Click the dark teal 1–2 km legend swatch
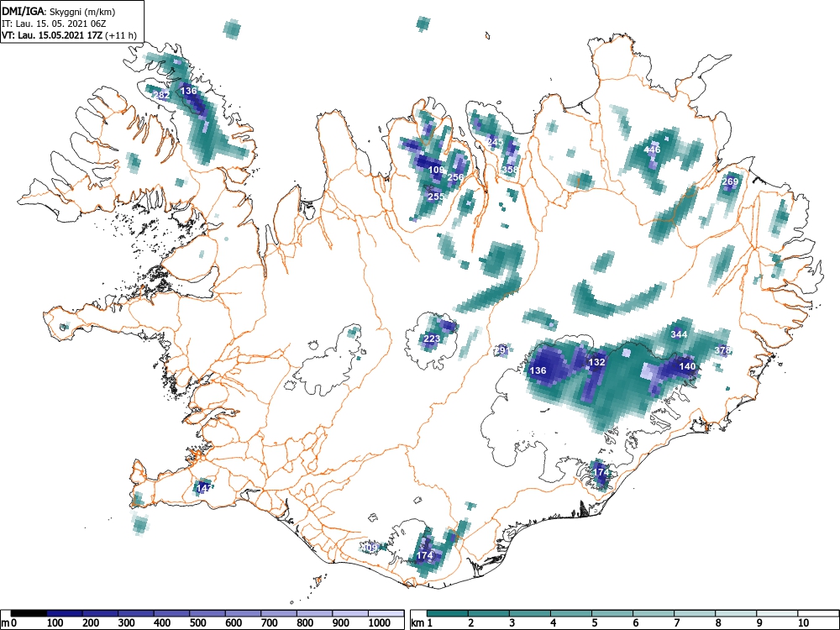The width and height of the screenshot is (840, 630). [448, 613]
